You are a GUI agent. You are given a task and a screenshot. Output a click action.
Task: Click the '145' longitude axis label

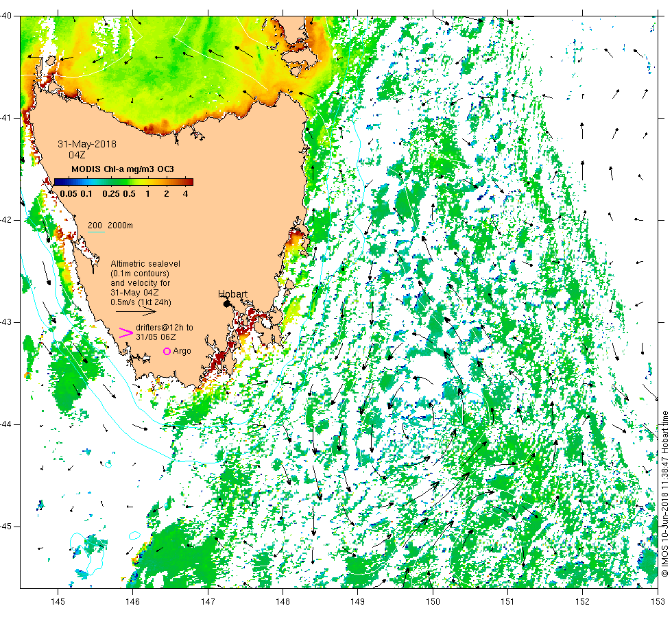58,602
